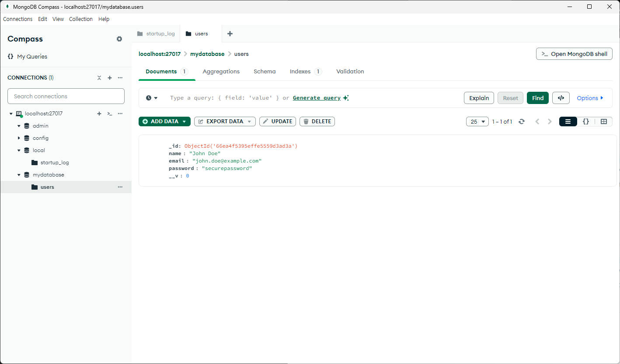
Task: Open Collection menu
Action: click(x=81, y=19)
